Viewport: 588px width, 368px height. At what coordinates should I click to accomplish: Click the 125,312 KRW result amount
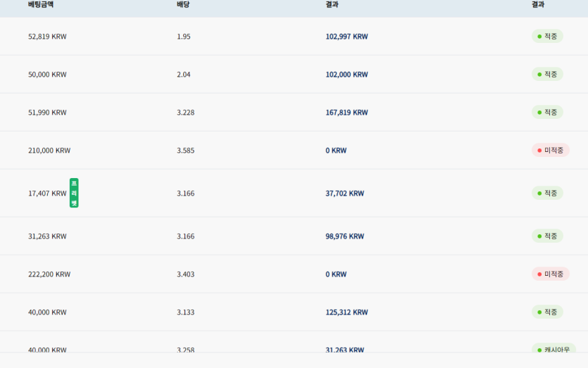[x=346, y=312]
